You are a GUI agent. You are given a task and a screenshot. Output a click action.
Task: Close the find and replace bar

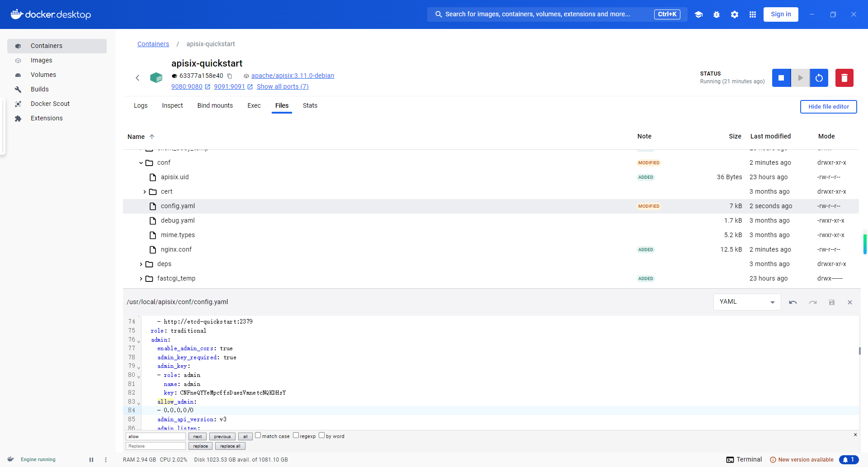click(855, 435)
